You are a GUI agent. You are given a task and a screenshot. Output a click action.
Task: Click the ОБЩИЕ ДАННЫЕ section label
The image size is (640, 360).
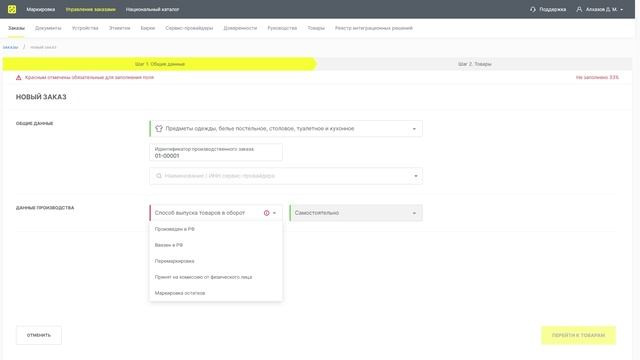point(34,123)
